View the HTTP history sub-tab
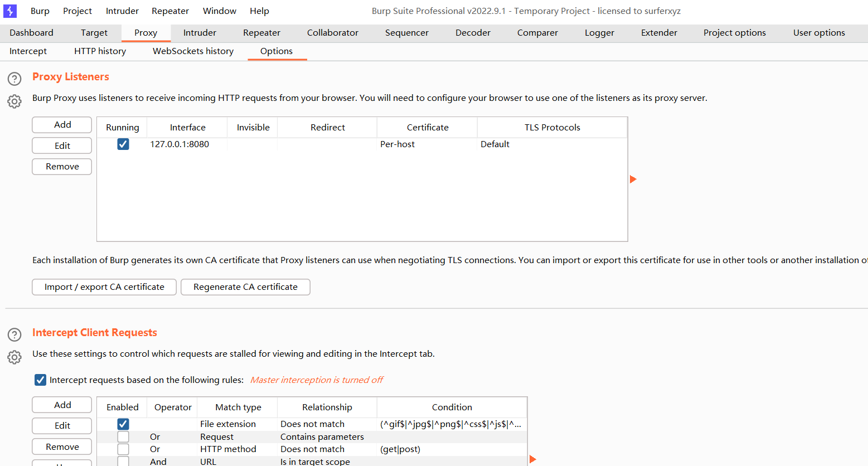 [100, 51]
